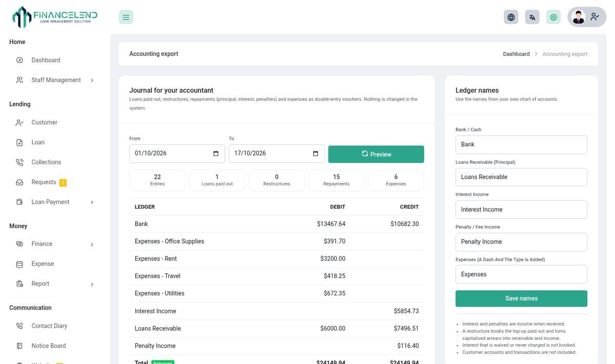
Task: Click the 22 Entries summary card
Action: point(157,180)
